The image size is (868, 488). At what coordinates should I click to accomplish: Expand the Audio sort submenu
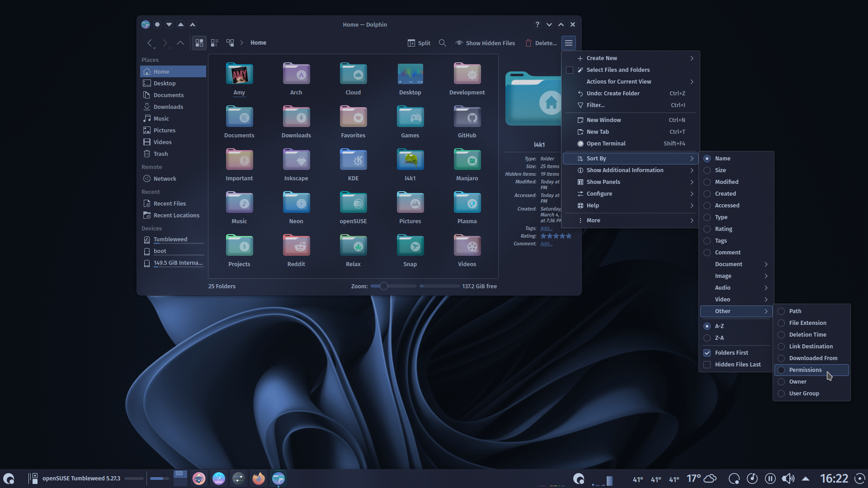tap(736, 288)
